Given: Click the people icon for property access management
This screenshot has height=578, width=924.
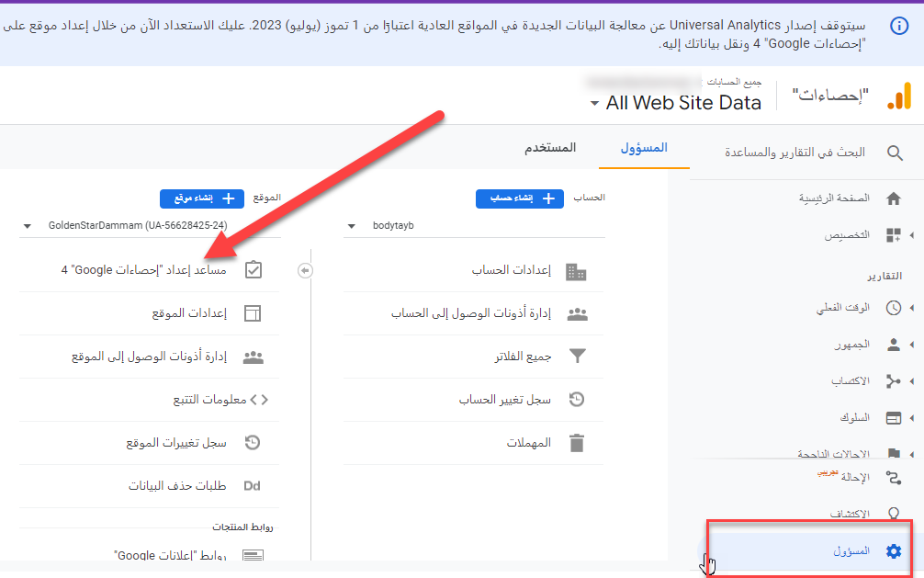Looking at the screenshot, I should pyautogui.click(x=254, y=357).
